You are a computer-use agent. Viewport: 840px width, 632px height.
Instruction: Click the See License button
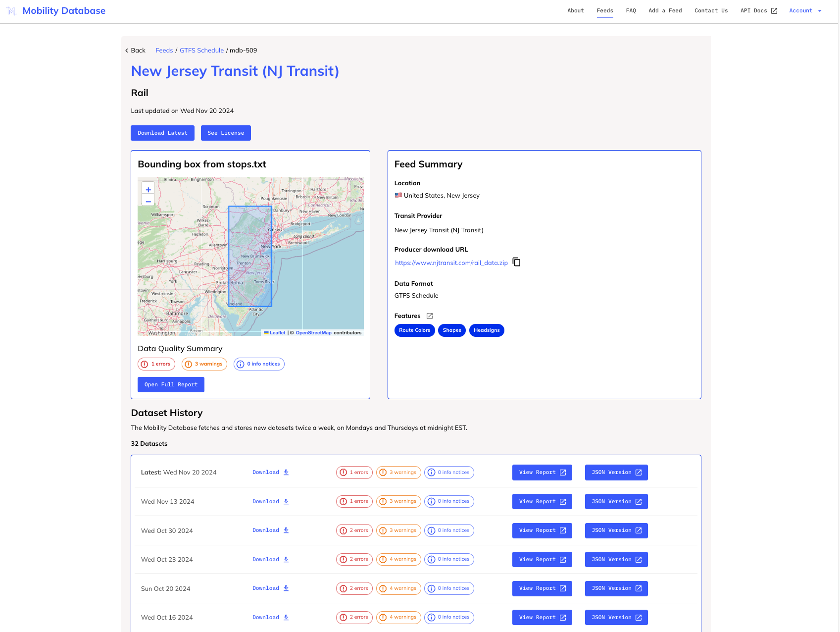226,133
